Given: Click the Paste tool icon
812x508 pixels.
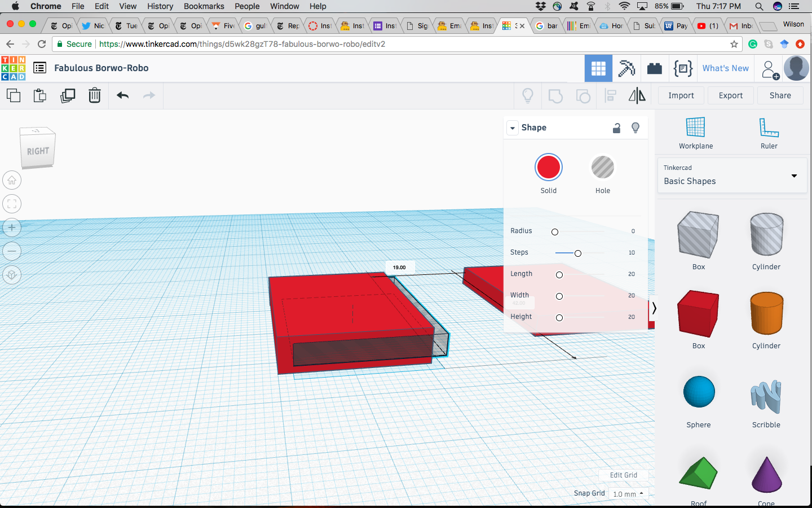Looking at the screenshot, I should click(x=39, y=95).
